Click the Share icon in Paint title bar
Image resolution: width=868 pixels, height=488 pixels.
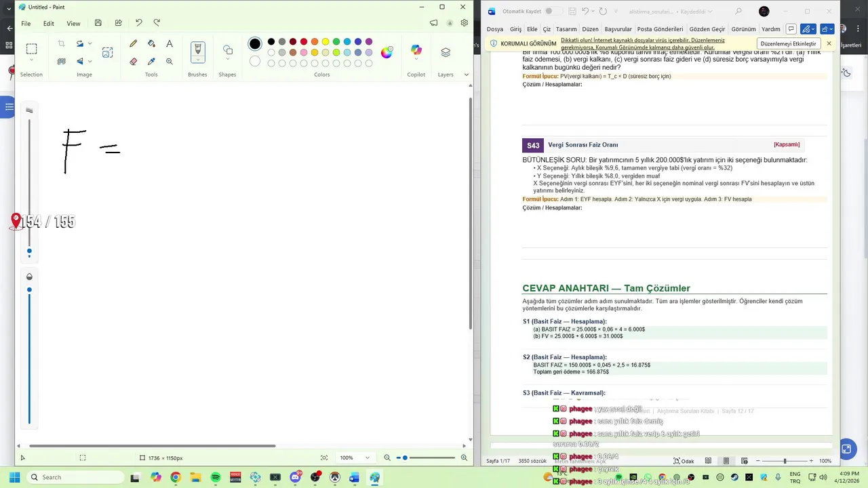pos(118,23)
